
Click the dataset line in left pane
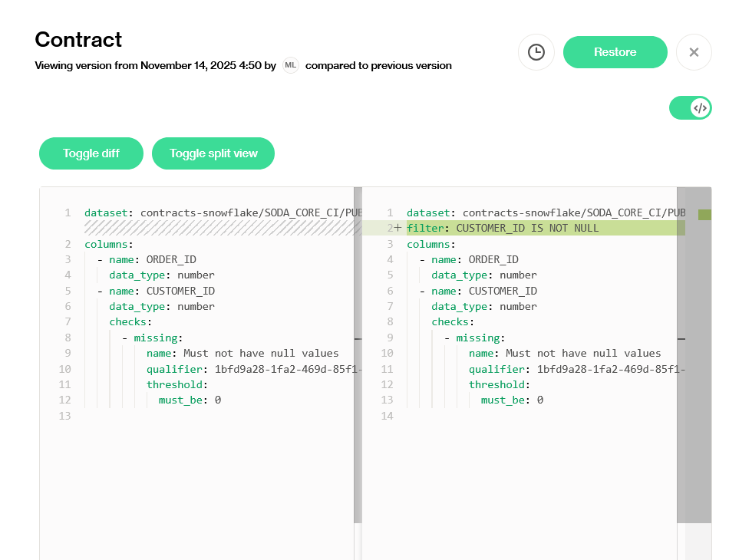(223, 212)
